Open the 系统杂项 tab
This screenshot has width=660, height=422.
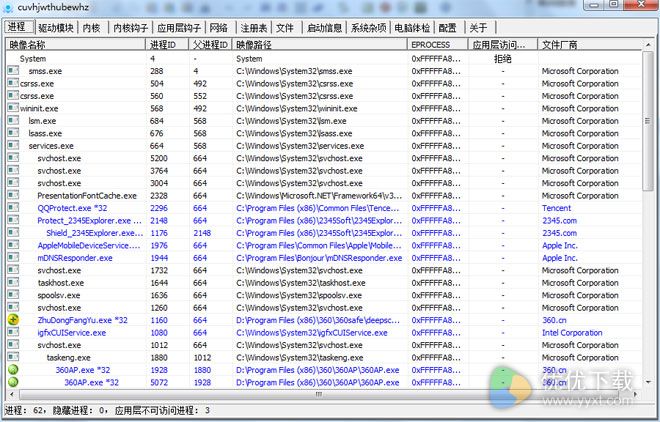click(x=368, y=28)
